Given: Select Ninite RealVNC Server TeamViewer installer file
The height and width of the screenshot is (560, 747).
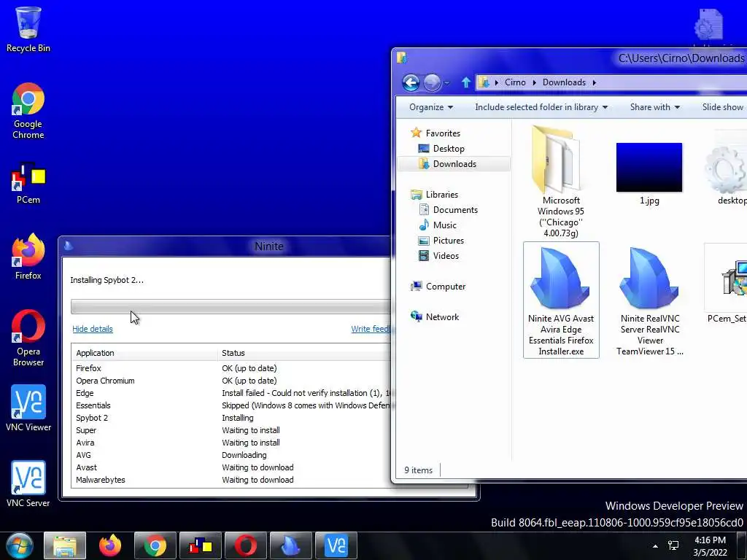Looking at the screenshot, I should pos(650,300).
